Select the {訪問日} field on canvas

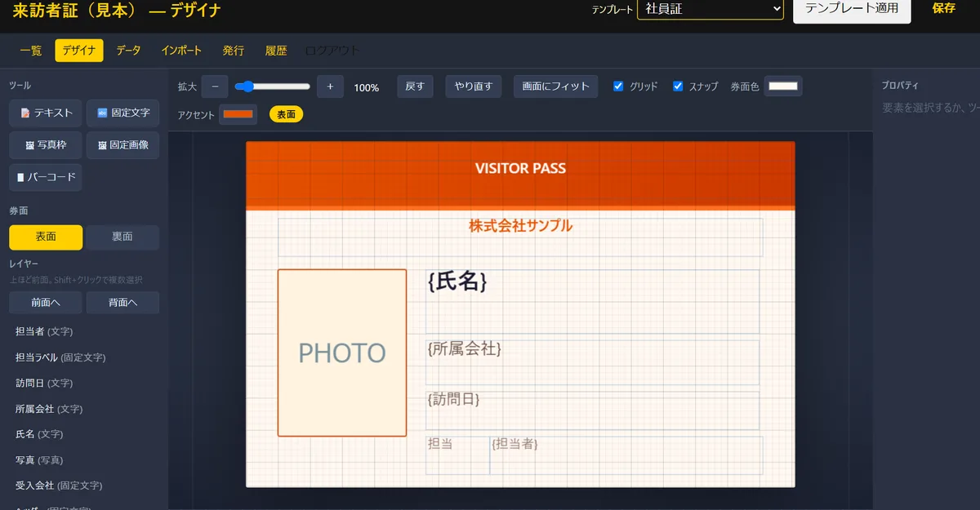tap(592, 410)
